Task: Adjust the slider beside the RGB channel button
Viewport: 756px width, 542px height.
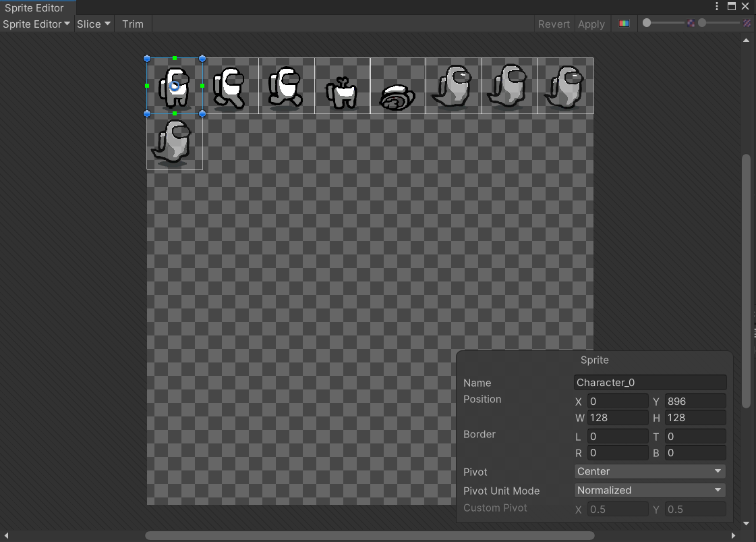Action: [x=664, y=23]
